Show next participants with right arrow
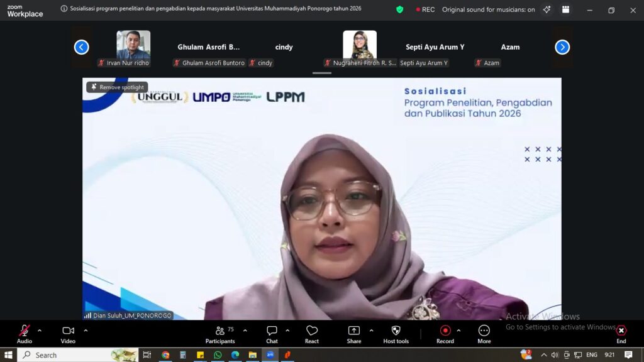 point(562,47)
